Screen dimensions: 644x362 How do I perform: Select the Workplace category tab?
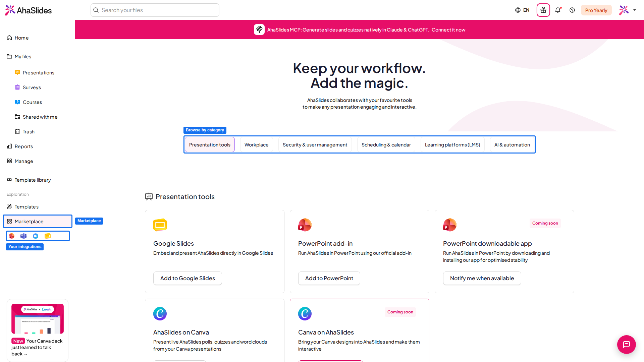pos(256,144)
